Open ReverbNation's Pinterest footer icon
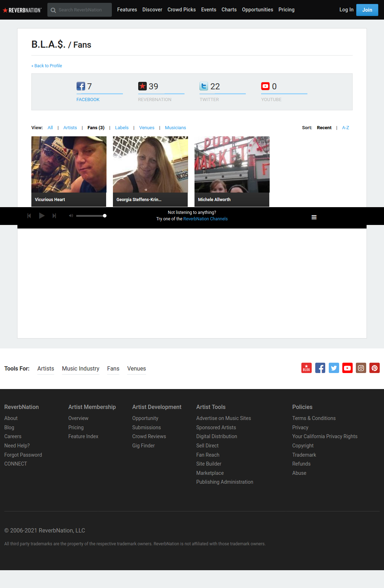 tap(374, 368)
